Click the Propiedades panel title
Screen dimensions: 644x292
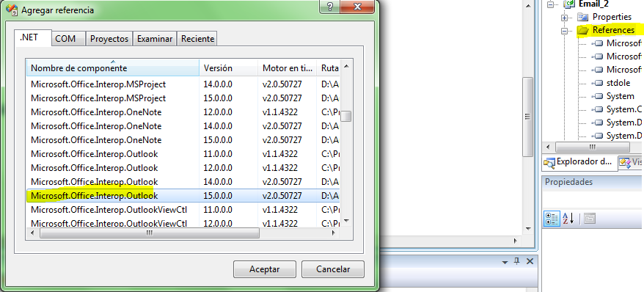point(569,182)
